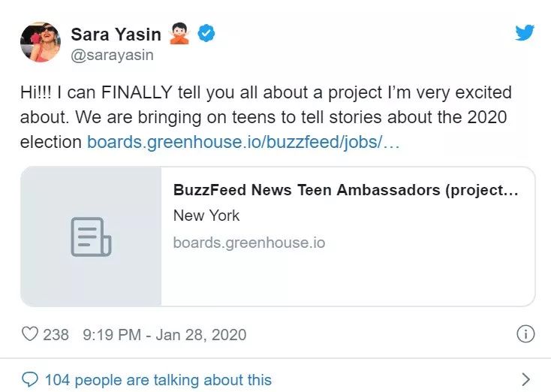Follow the boards.greenhouse.io/buzzfeed/jobs link in tweet
The height and width of the screenshot is (392, 551).
[x=243, y=141]
